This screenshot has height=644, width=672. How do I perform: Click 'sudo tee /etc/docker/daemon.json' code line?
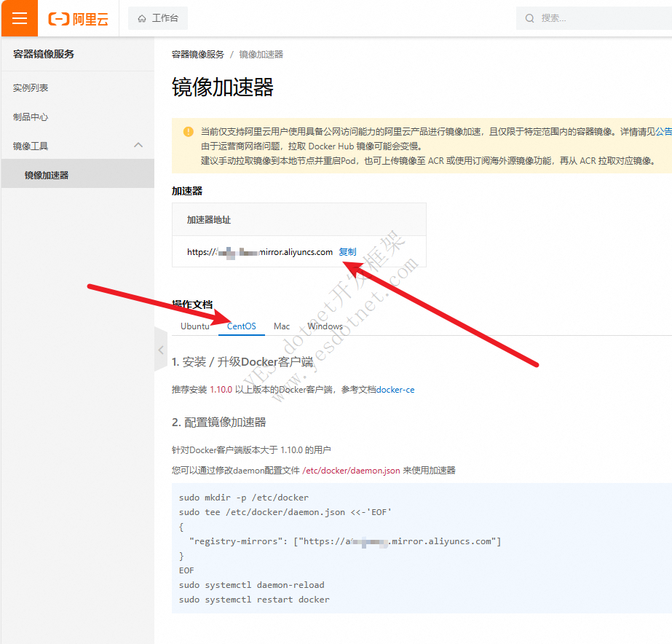(x=285, y=512)
